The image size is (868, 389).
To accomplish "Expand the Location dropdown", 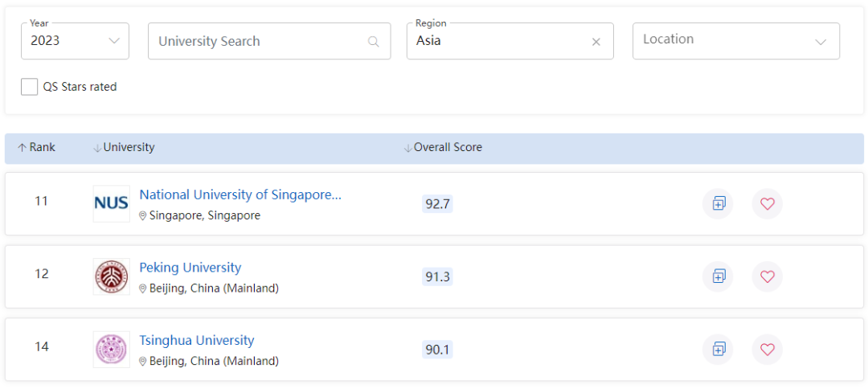I will pyautogui.click(x=735, y=41).
